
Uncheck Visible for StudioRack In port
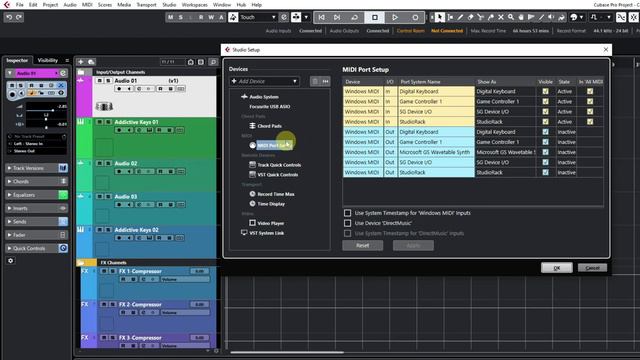coord(545,122)
